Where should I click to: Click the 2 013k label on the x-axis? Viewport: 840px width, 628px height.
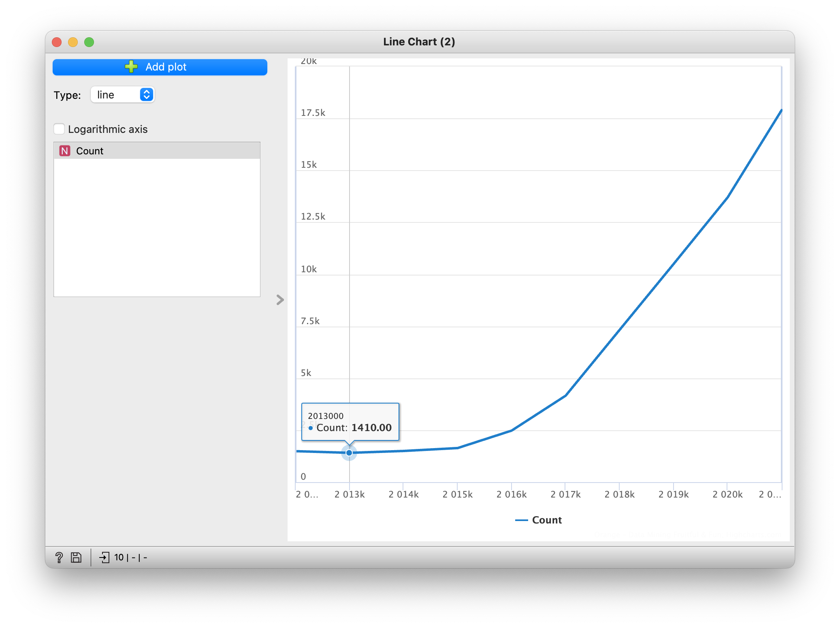[350, 494]
